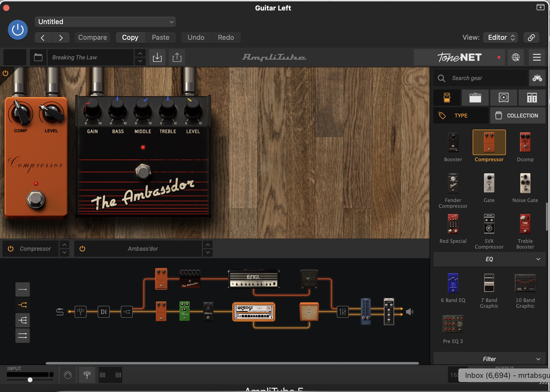The width and height of the screenshot is (550, 392).
Task: Toggle the plugin power button
Action: coord(18,30)
